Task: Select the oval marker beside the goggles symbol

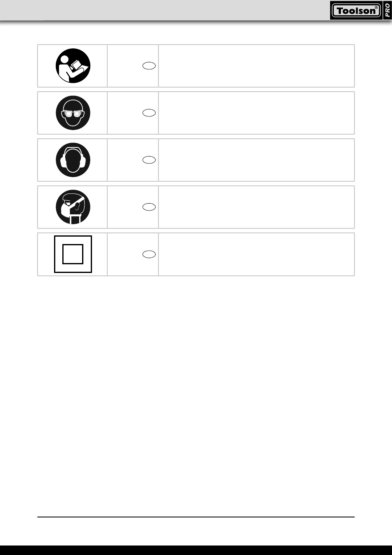Action: click(x=149, y=113)
